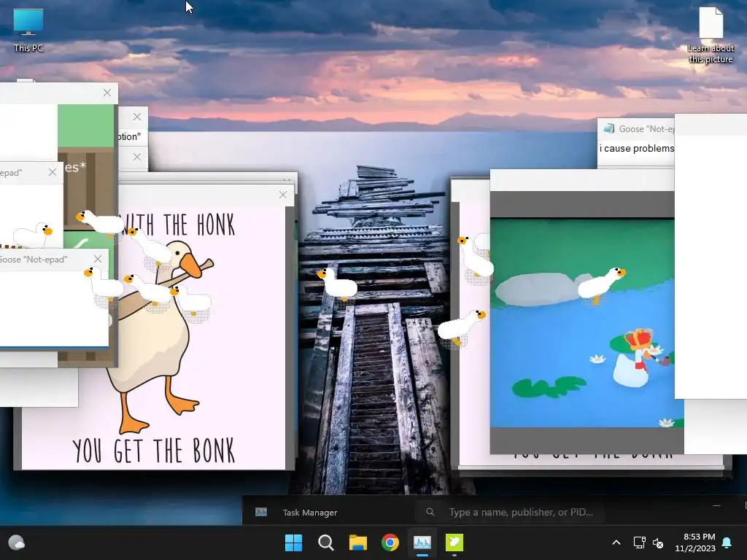Open the Windows Start menu
The image size is (747, 560).
point(293,542)
